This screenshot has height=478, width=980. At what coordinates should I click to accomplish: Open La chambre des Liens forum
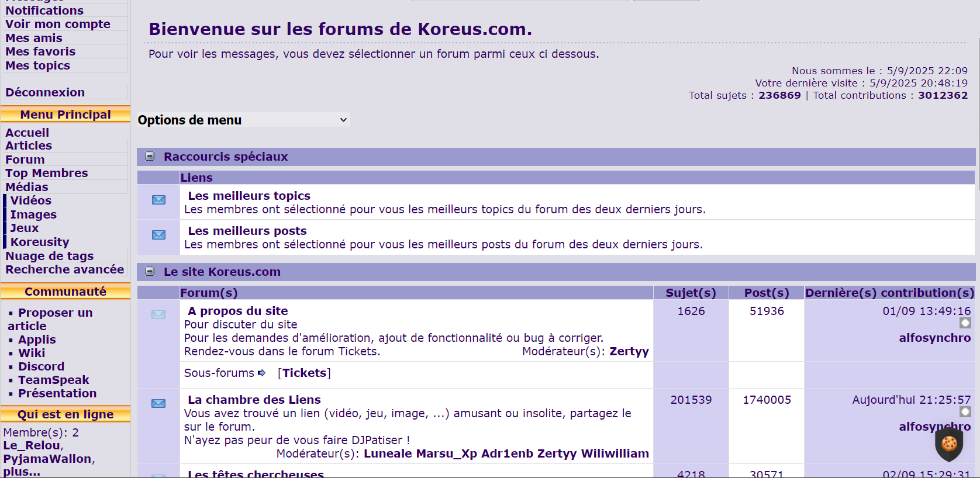click(x=254, y=400)
